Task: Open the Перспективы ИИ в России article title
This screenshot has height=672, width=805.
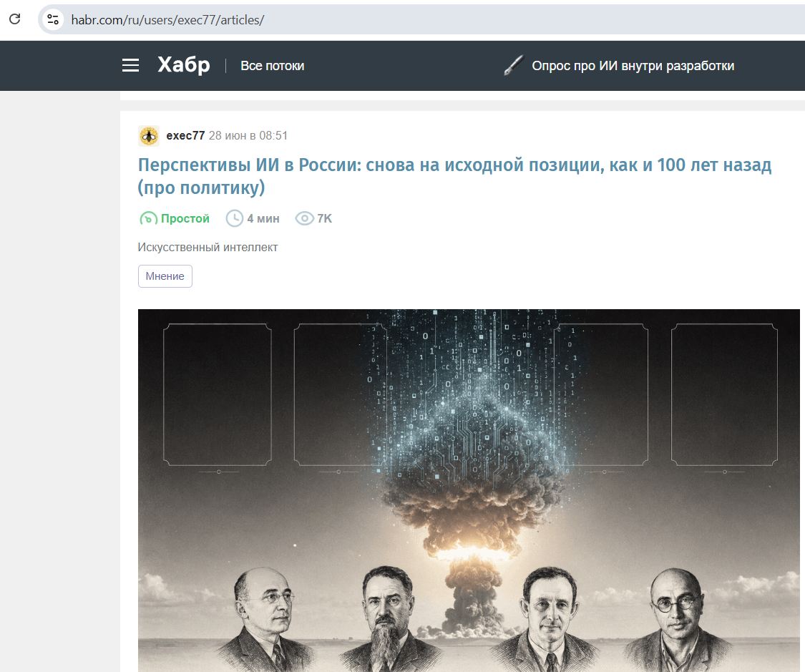Action: (x=454, y=175)
